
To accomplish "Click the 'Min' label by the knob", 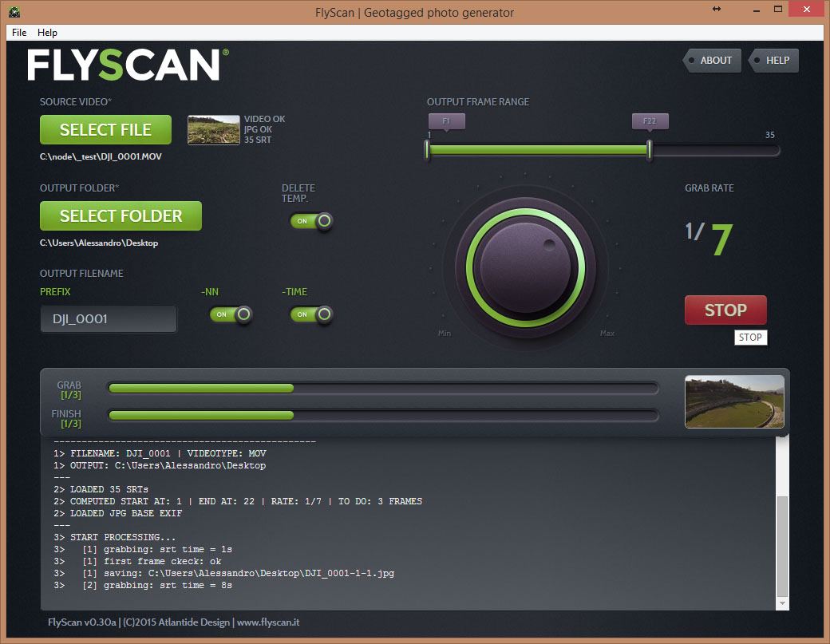I will [x=444, y=334].
